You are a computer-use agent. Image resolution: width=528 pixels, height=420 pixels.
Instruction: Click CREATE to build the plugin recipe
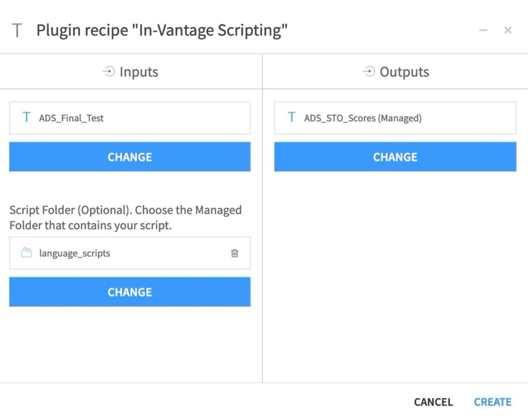[492, 402]
